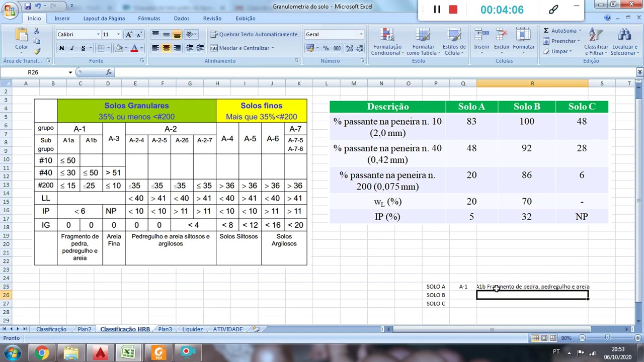This screenshot has width=644, height=362.
Task: Click the Office button logo
Action: click(x=9, y=10)
